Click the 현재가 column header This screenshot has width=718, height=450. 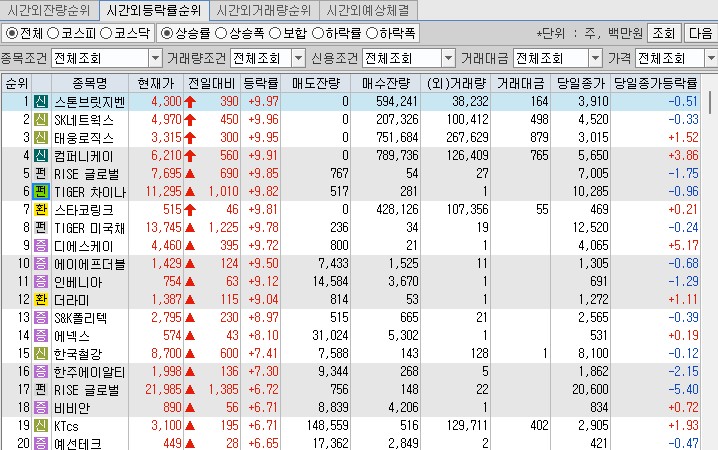(156, 83)
